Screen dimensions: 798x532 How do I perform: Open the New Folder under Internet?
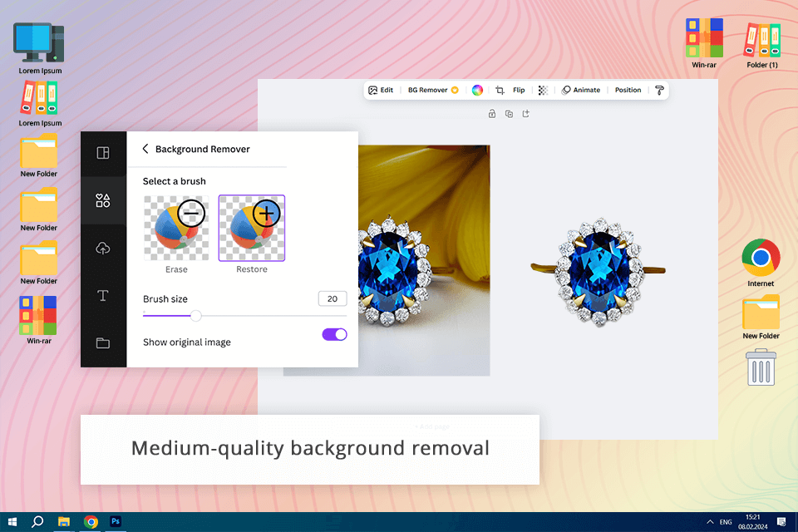(761, 317)
